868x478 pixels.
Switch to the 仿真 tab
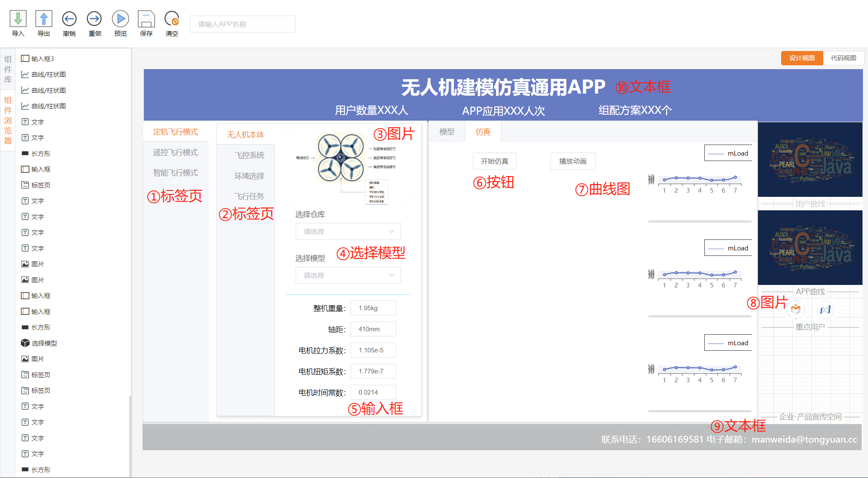483,132
